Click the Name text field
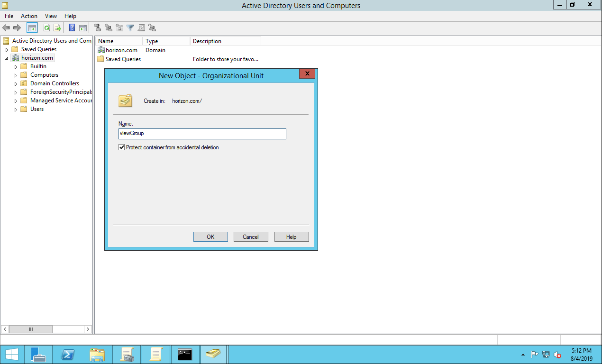602x364 pixels. (202, 134)
